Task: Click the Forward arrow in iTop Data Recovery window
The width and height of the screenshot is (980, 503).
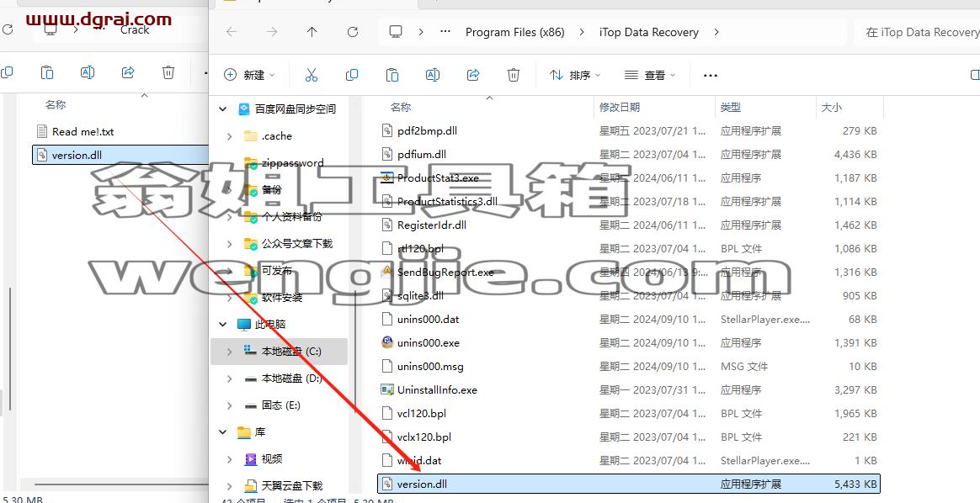Action: [271, 32]
